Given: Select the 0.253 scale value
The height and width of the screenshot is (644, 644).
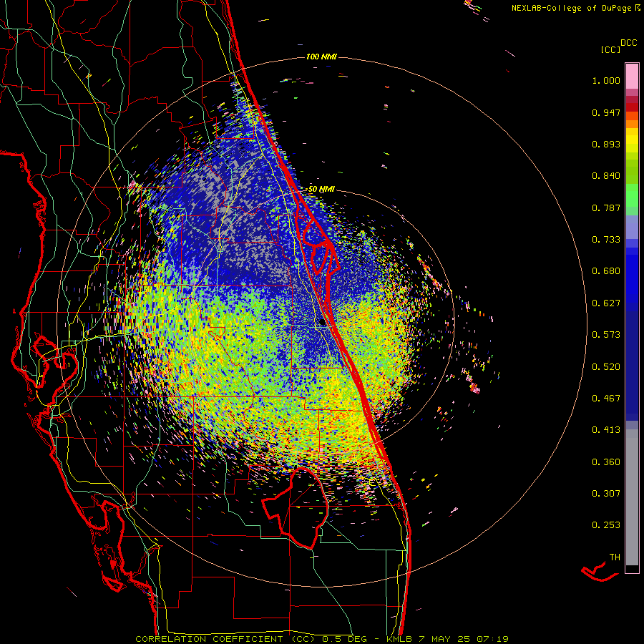Looking at the screenshot, I should 606,525.
